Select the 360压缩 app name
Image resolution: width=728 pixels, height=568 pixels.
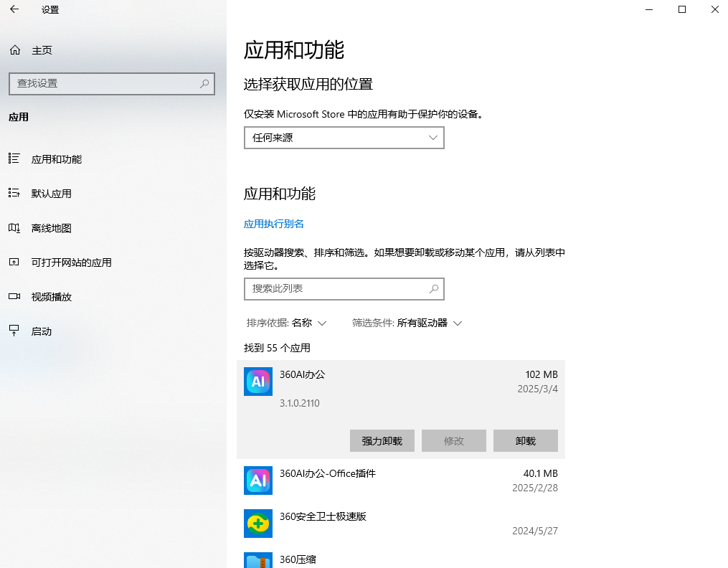298,559
